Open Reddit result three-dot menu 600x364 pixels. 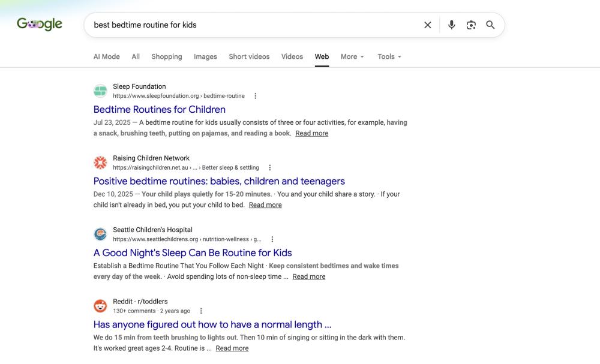click(201, 311)
